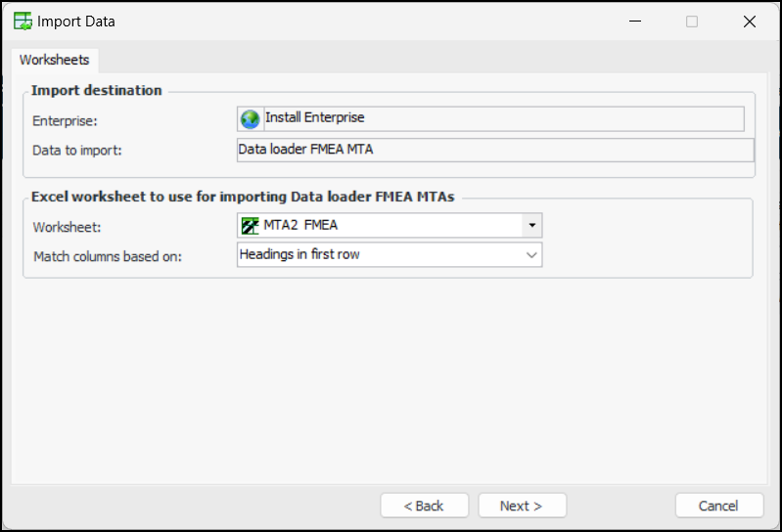This screenshot has width=782, height=532.
Task: Select the MTA2 FMEA worksheet text
Action: pyautogui.click(x=300, y=226)
